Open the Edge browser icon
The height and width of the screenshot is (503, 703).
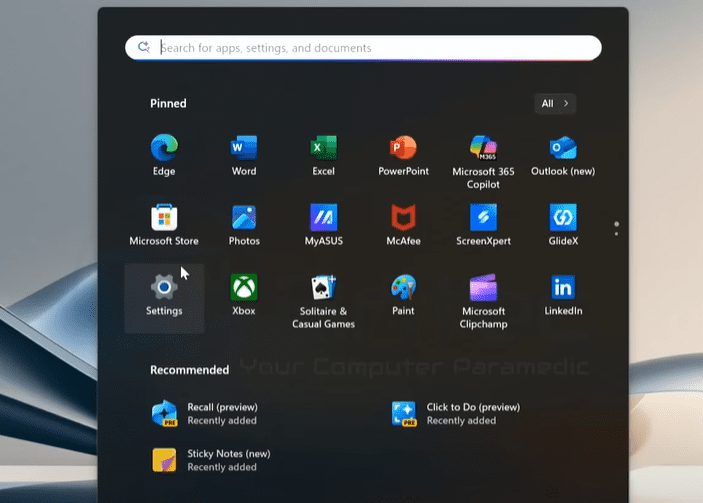pyautogui.click(x=164, y=149)
